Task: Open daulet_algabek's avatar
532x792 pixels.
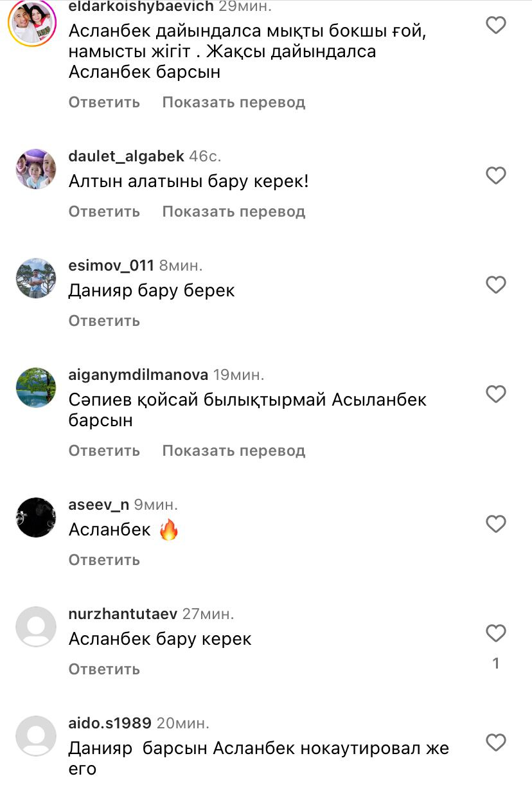Action: point(35,169)
